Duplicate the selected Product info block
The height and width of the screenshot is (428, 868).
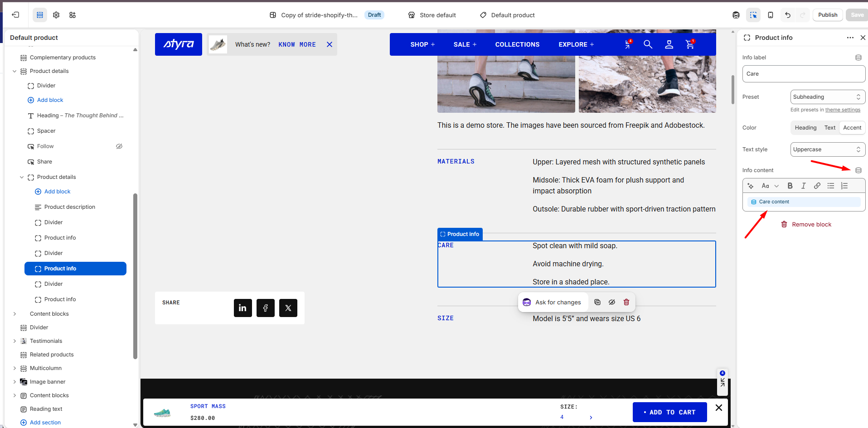point(597,302)
